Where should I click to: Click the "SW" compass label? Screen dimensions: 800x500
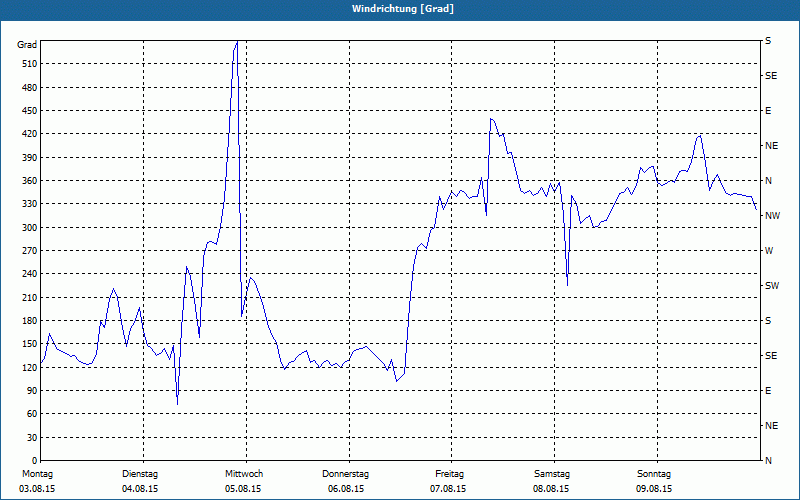(x=772, y=286)
